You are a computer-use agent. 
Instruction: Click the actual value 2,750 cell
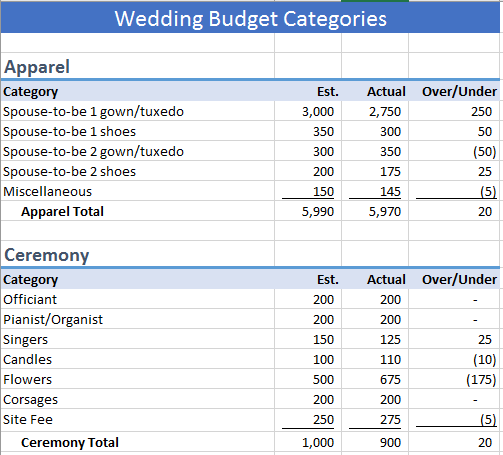(375, 111)
